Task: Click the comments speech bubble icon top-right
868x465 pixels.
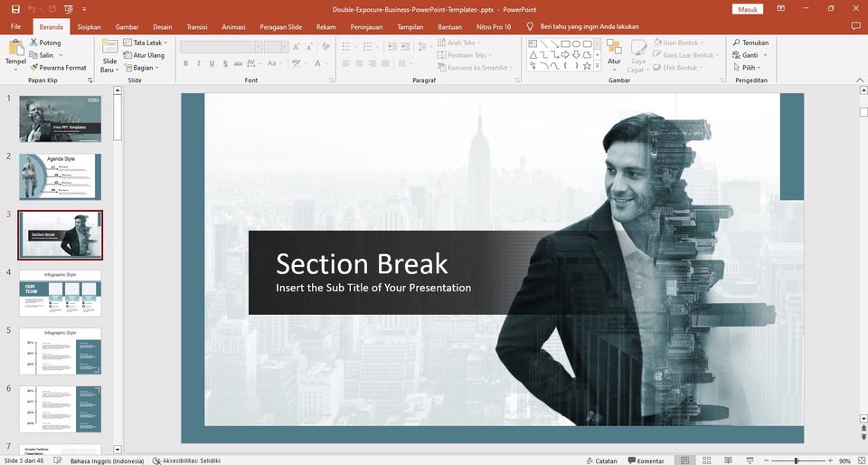Action: pos(856,26)
